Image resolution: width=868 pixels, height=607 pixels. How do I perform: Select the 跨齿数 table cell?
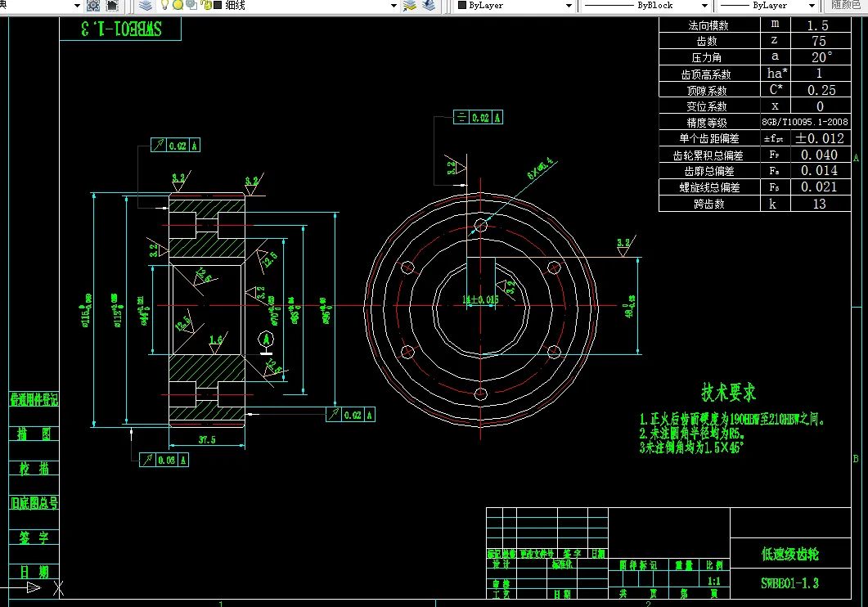click(x=709, y=204)
